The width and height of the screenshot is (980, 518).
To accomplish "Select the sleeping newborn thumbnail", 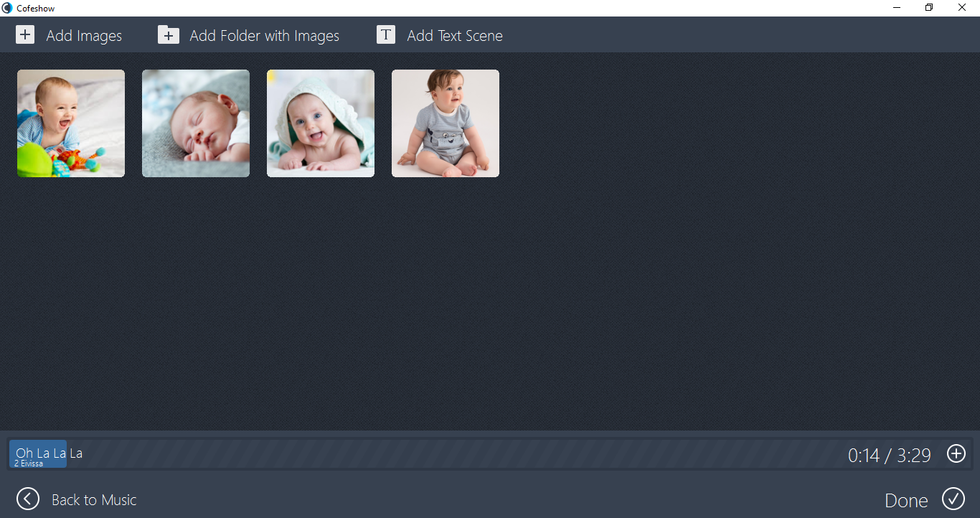I will pyautogui.click(x=196, y=123).
